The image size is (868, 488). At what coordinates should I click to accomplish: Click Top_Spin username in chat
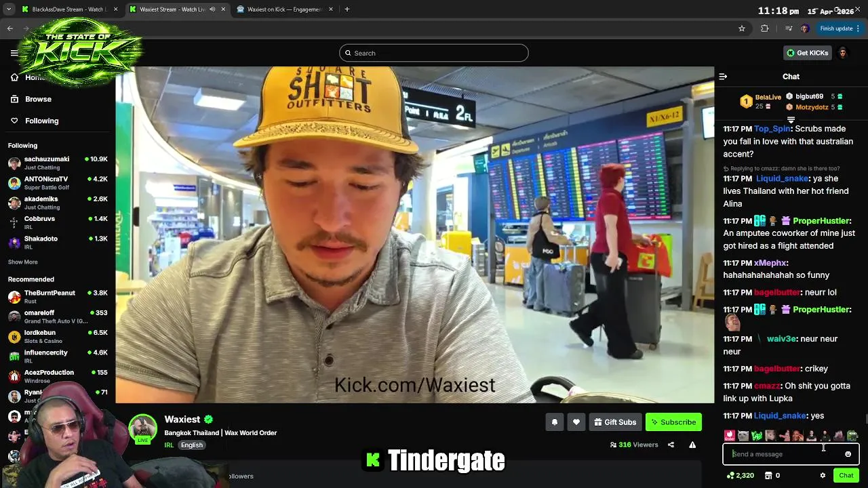772,129
